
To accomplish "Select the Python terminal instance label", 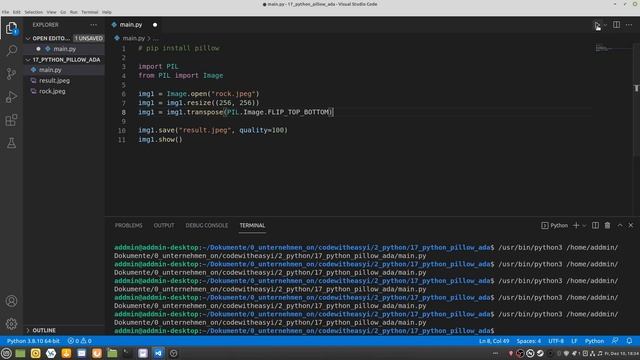I will pyautogui.click(x=555, y=225).
